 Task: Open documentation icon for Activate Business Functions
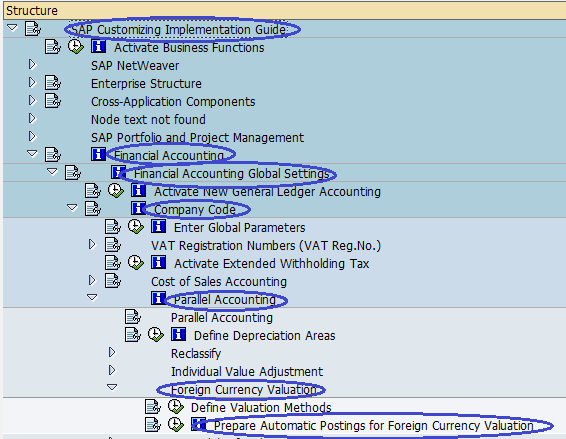(x=53, y=47)
